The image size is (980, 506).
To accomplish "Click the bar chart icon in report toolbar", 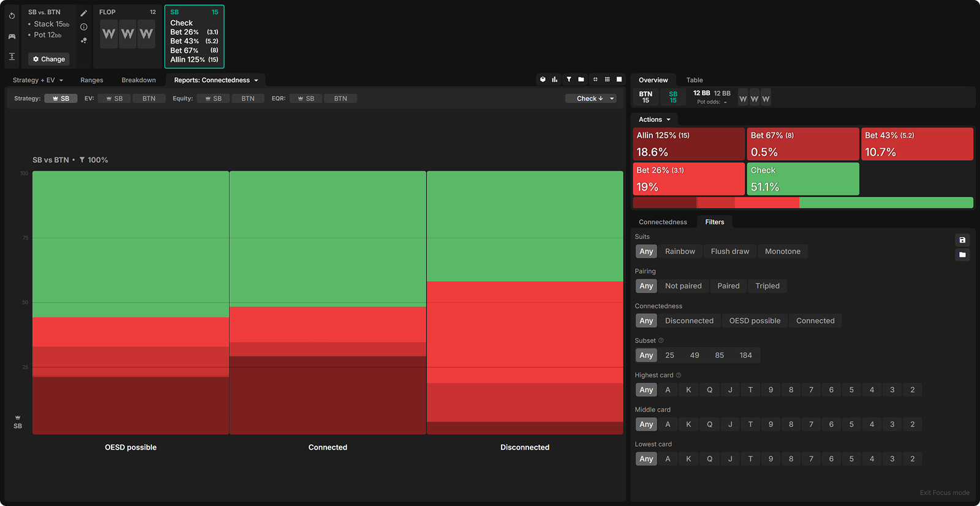I will click(x=554, y=80).
